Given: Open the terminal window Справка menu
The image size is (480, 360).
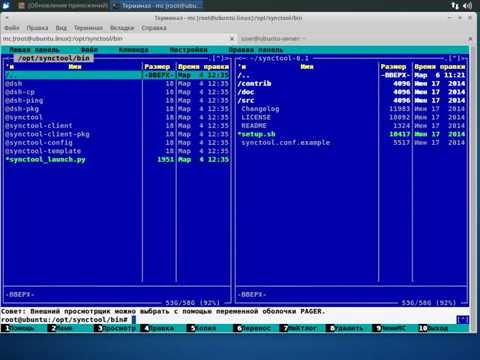Looking at the screenshot, I should pyautogui.click(x=154, y=28).
